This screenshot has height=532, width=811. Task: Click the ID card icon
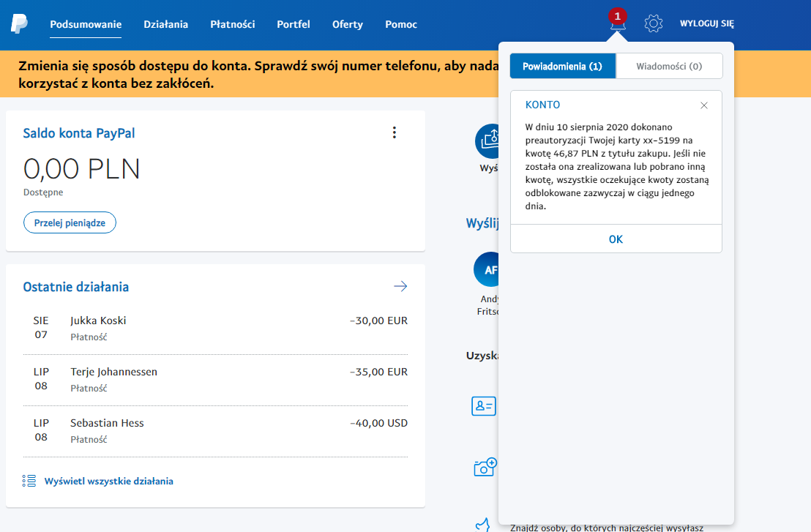tap(484, 406)
